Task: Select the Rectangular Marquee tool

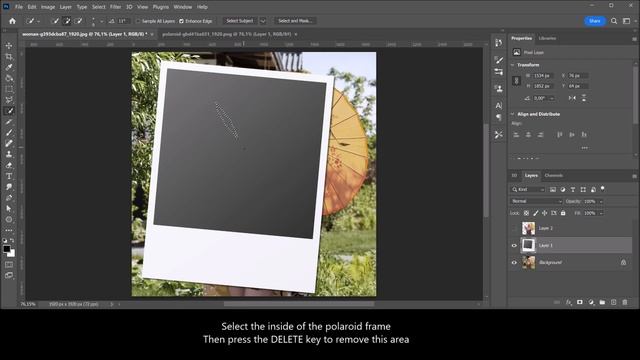Action: (9, 89)
